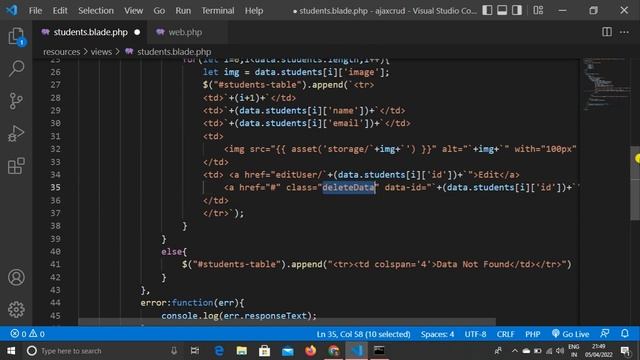Viewport: 640px width, 360px height.
Task: Open the Run menu
Action: pyautogui.click(x=183, y=11)
